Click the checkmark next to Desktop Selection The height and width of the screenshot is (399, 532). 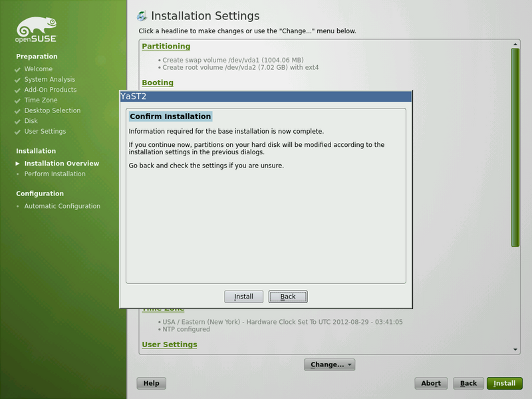click(18, 111)
